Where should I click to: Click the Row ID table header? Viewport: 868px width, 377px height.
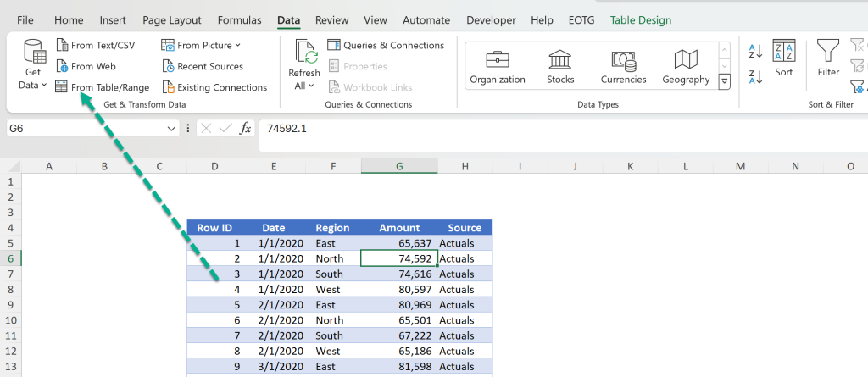pos(214,228)
